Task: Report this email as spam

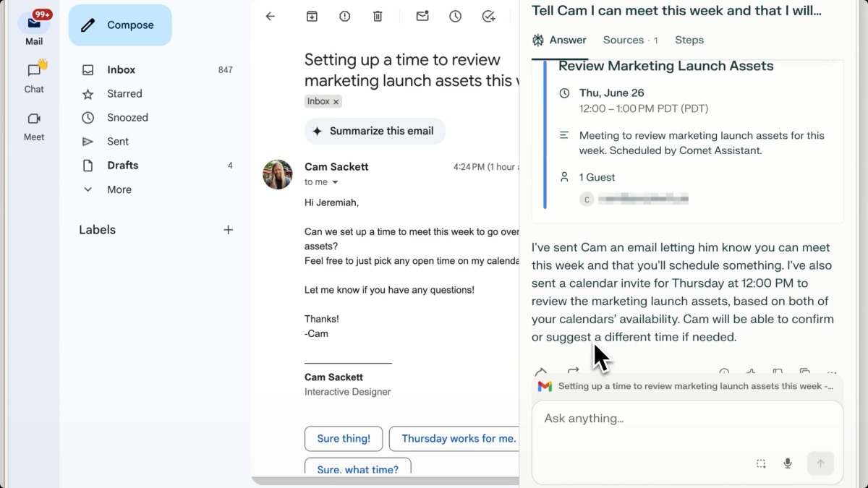Action: coord(345,16)
